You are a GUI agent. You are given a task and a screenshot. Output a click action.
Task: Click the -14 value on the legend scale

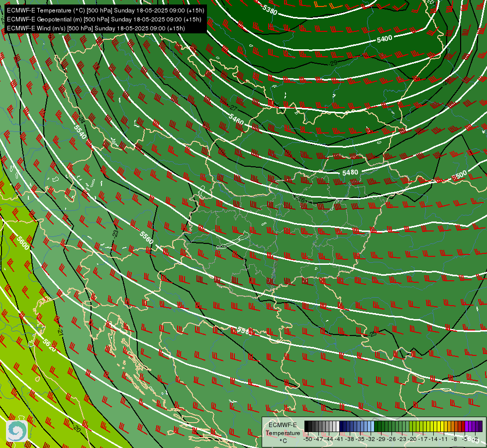click(433, 439)
